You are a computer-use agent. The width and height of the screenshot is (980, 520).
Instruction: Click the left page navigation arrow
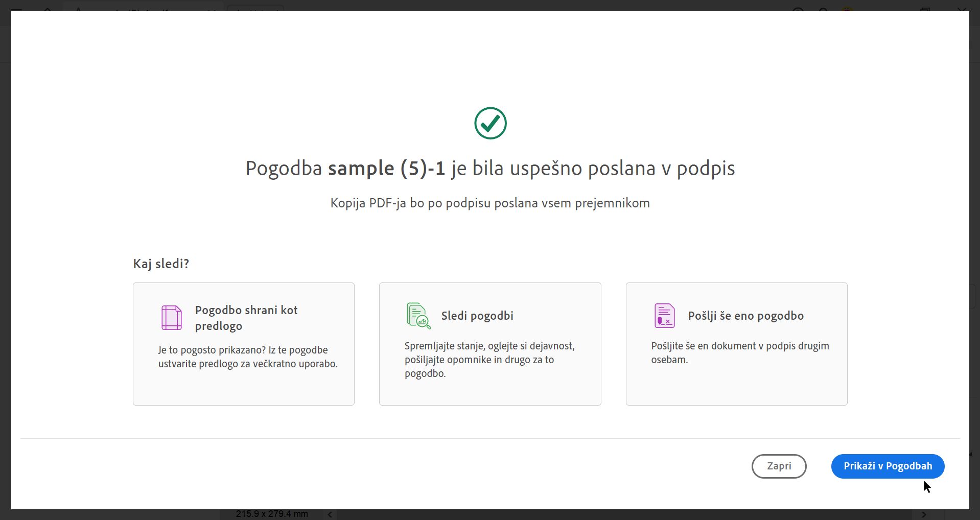coord(329,514)
